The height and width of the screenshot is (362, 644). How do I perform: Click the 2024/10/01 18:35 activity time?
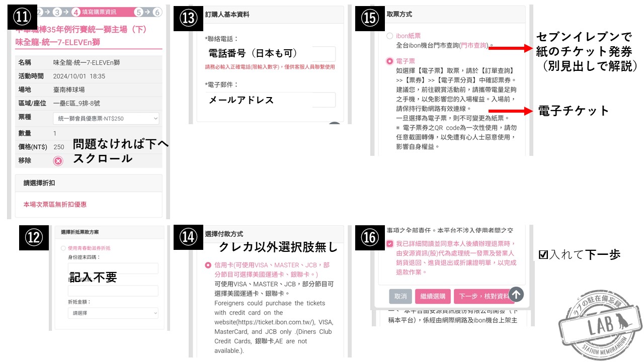(79, 76)
